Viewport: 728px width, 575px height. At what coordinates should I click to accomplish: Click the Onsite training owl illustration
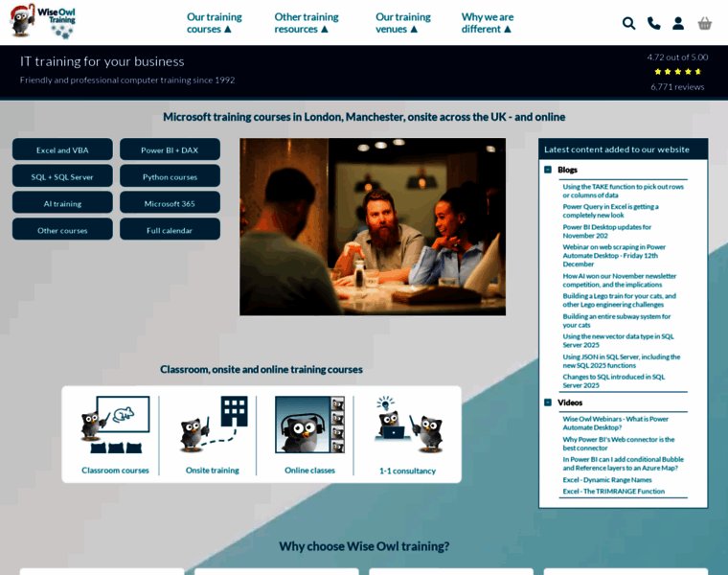(x=214, y=425)
